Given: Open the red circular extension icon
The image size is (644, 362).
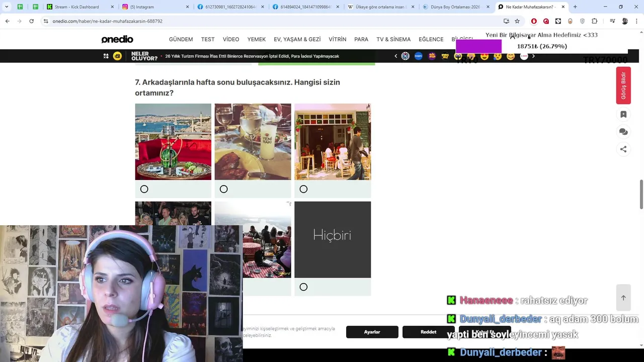Looking at the screenshot, I should coord(546,21).
